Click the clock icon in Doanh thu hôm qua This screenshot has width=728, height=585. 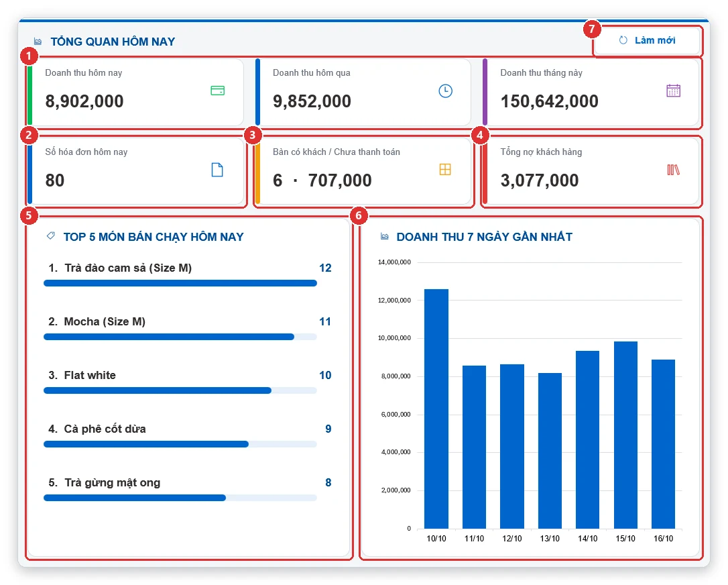pyautogui.click(x=445, y=91)
